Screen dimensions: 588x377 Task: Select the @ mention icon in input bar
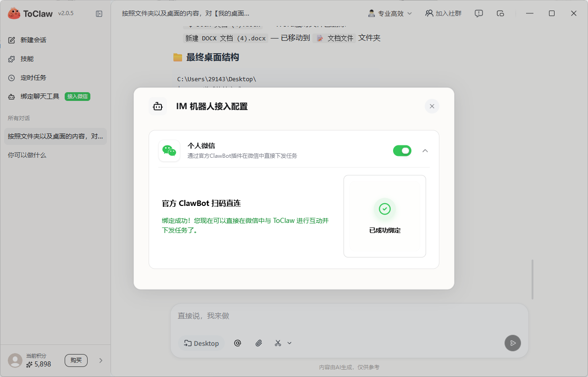tap(238, 343)
